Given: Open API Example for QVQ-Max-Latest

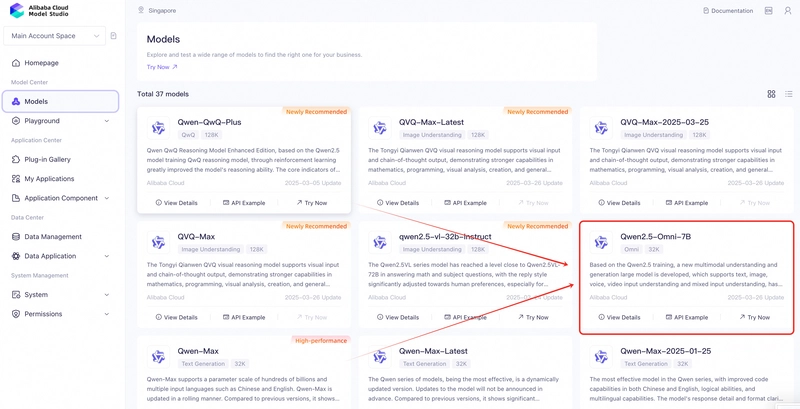Looking at the screenshot, I should click(x=465, y=203).
